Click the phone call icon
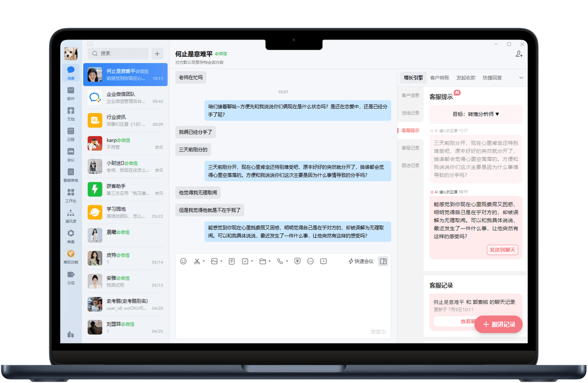 [280, 261]
